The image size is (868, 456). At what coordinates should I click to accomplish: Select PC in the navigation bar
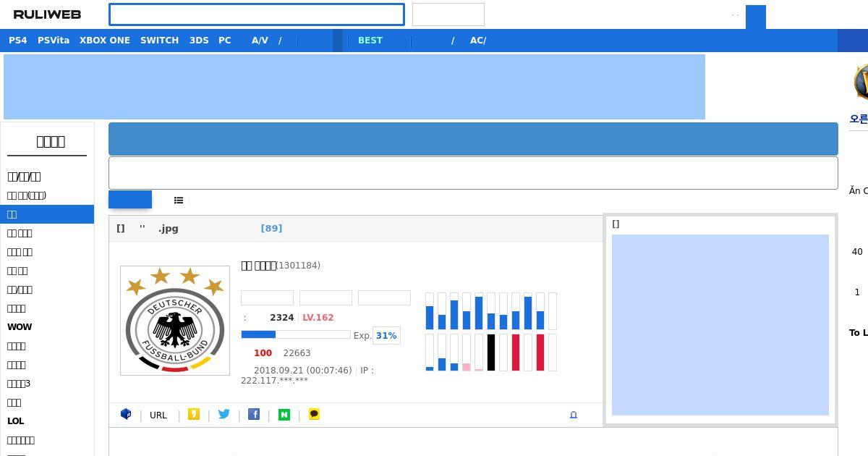click(225, 41)
